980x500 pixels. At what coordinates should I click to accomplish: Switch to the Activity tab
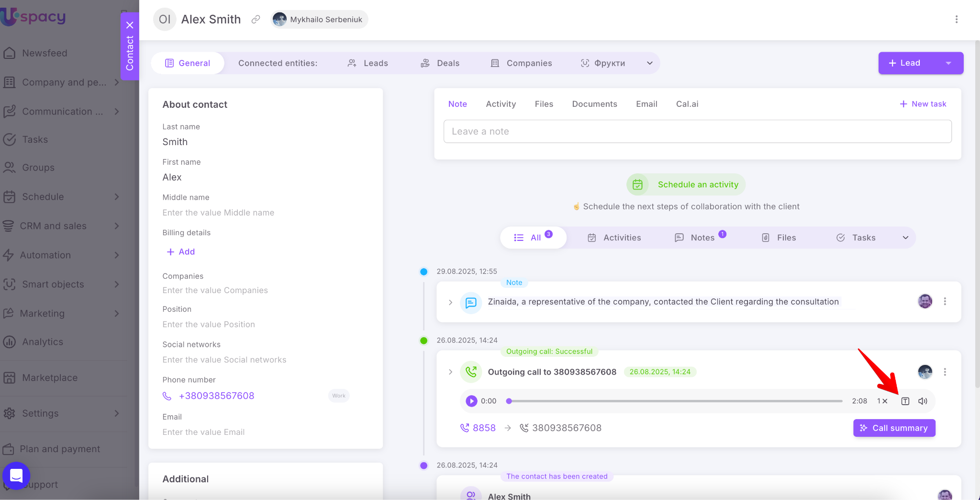tap(501, 104)
